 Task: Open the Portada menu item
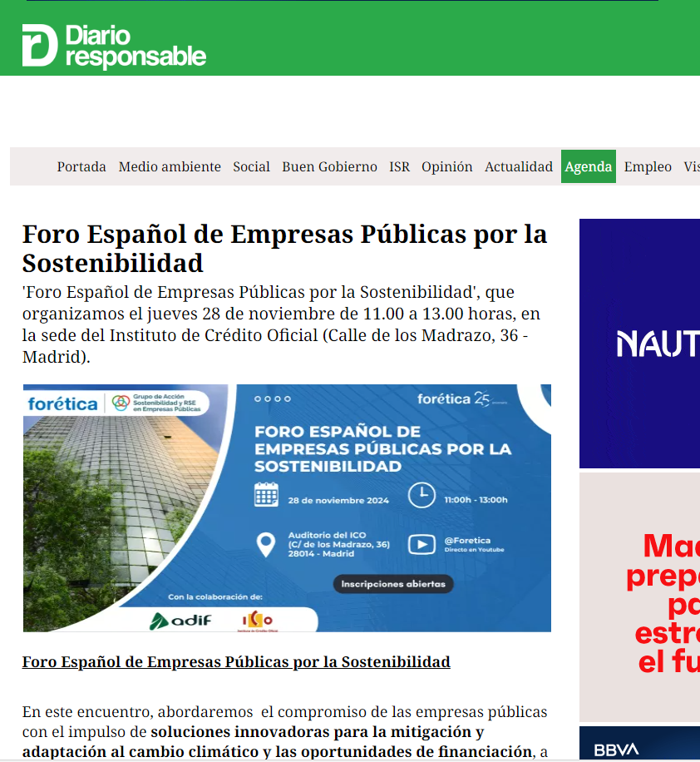(81, 166)
